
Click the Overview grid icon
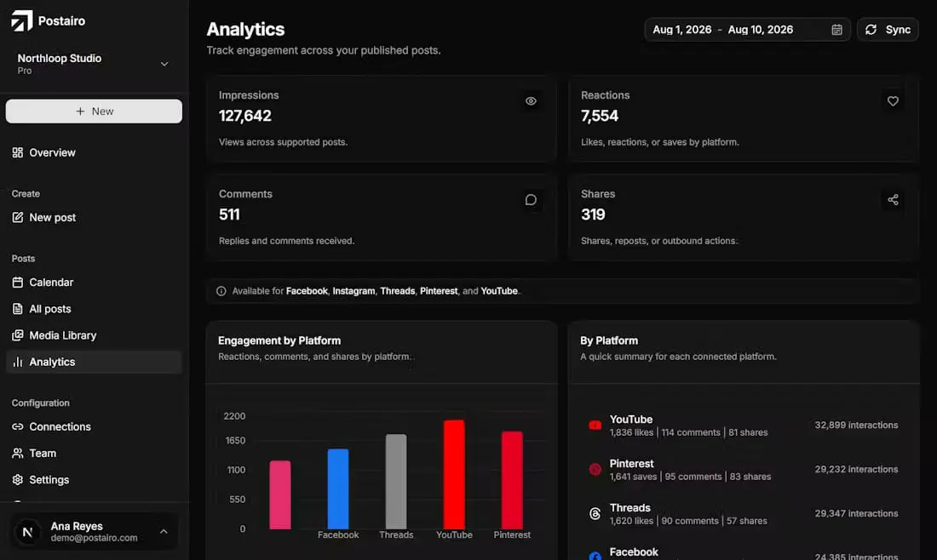tap(17, 153)
